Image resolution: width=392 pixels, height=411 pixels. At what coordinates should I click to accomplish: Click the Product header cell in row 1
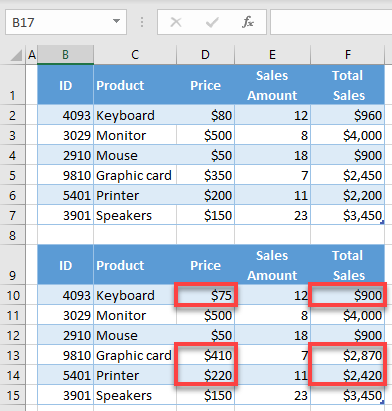[135, 85]
